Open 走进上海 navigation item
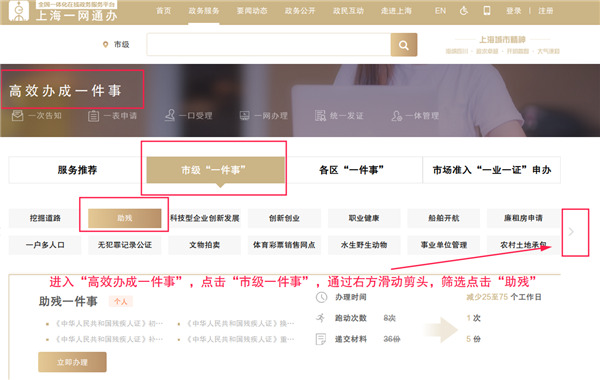600x380 pixels. (396, 11)
